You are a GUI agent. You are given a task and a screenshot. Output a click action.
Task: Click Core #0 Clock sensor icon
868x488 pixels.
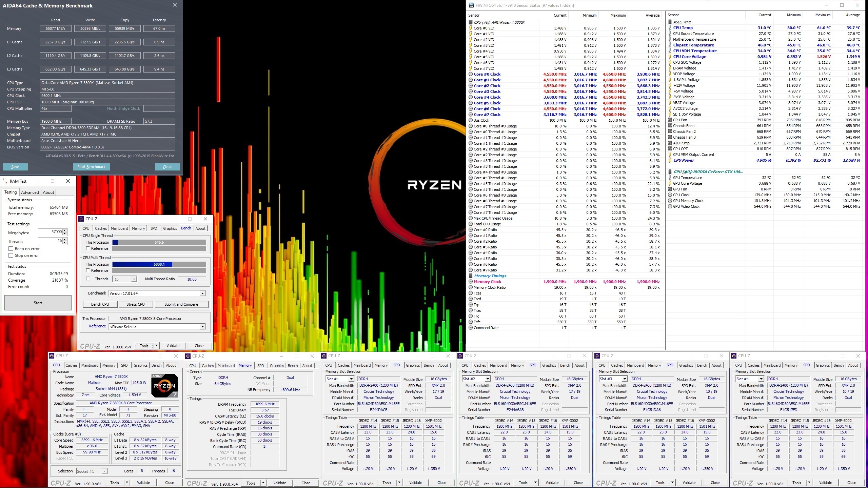[x=471, y=74]
